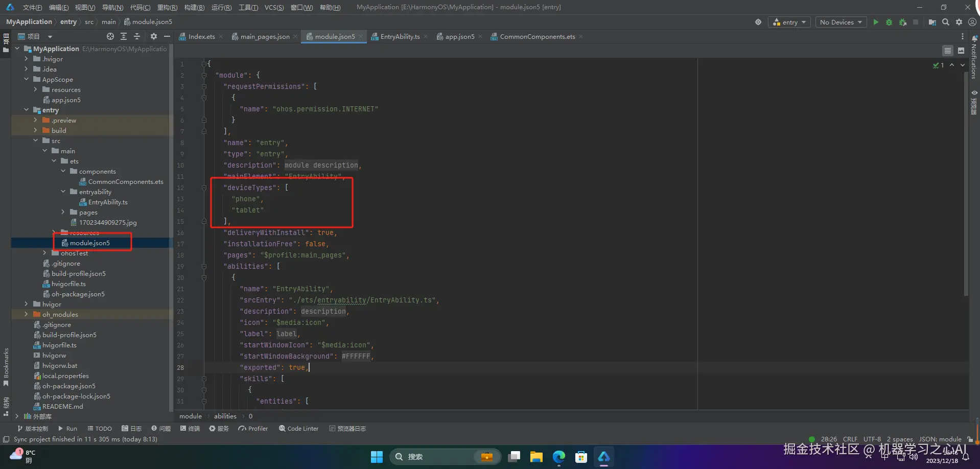
Task: Open the entry run configuration dropdown
Action: (x=790, y=22)
